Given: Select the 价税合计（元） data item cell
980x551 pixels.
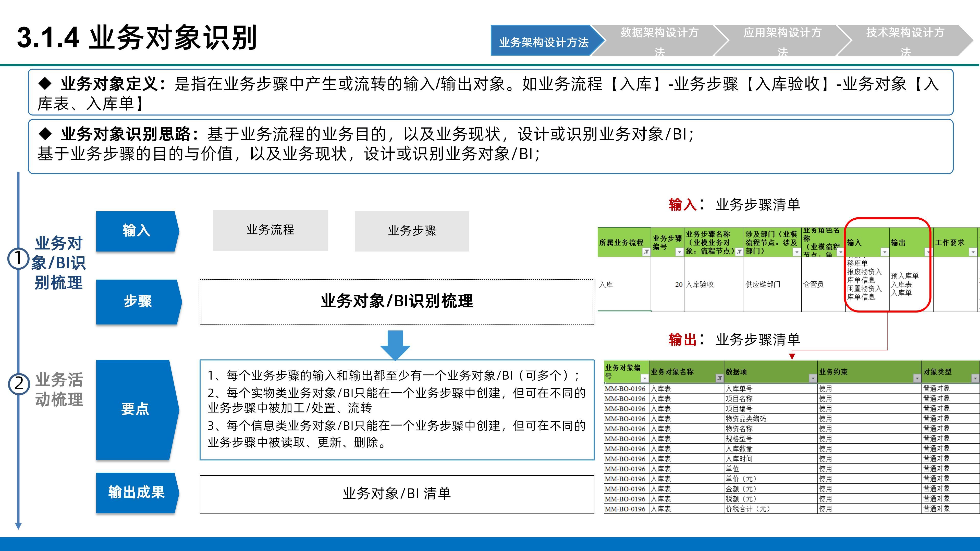Looking at the screenshot, I should point(771,509).
